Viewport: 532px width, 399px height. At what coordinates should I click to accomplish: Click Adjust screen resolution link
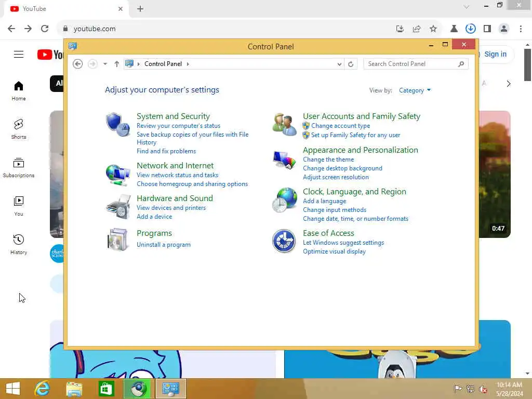coord(336,177)
